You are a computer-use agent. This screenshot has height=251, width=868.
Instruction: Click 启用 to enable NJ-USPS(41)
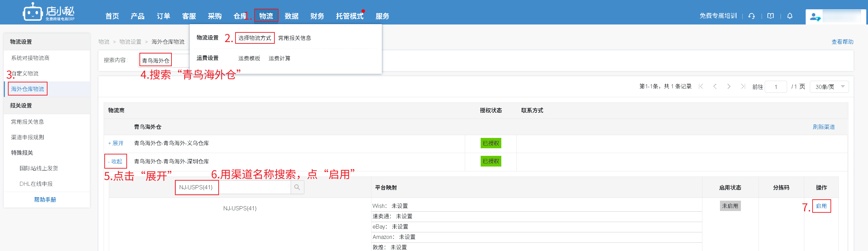pos(821,206)
